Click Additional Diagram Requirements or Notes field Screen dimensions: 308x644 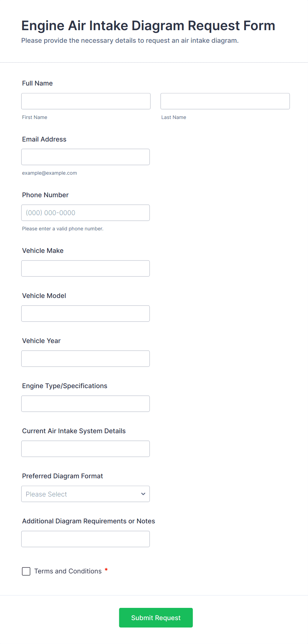click(x=85, y=539)
